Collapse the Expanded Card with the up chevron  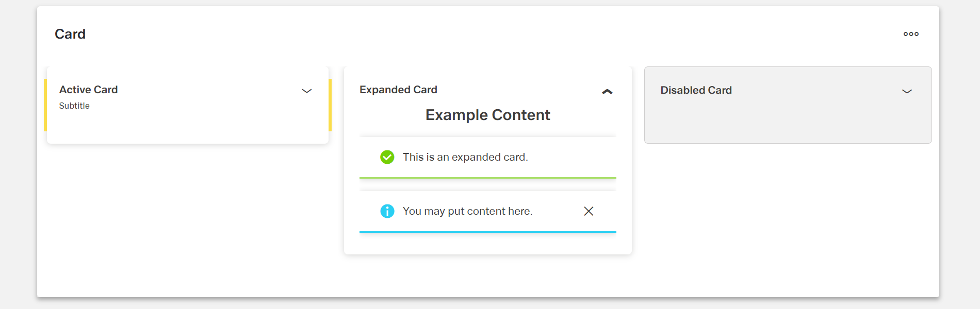coord(607,92)
